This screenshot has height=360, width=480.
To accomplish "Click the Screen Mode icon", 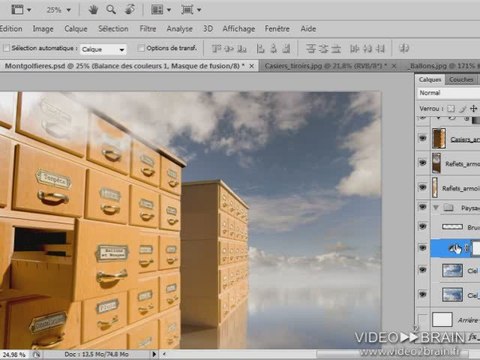I will coord(187,10).
